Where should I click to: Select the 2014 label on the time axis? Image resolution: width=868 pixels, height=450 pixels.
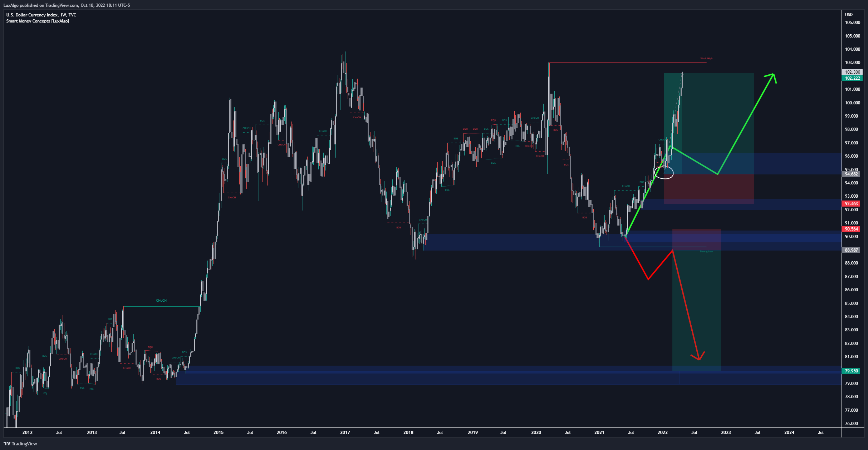pos(155,432)
